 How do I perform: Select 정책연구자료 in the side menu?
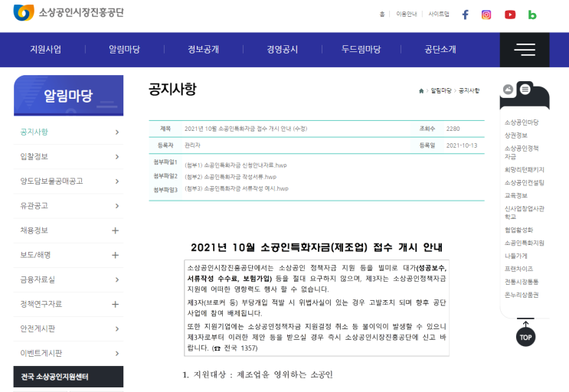point(41,304)
